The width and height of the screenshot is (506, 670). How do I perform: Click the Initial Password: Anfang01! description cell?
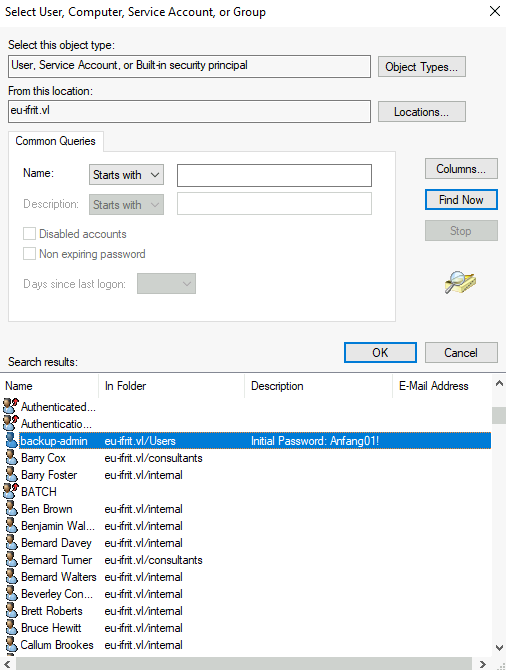[x=315, y=441]
